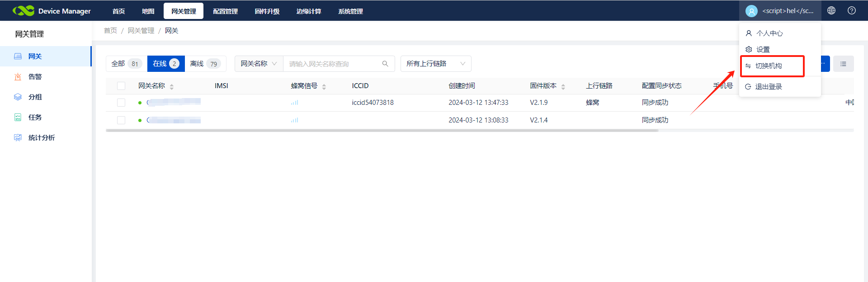
Task: Open the 系统管理 top menu
Action: [351, 11]
